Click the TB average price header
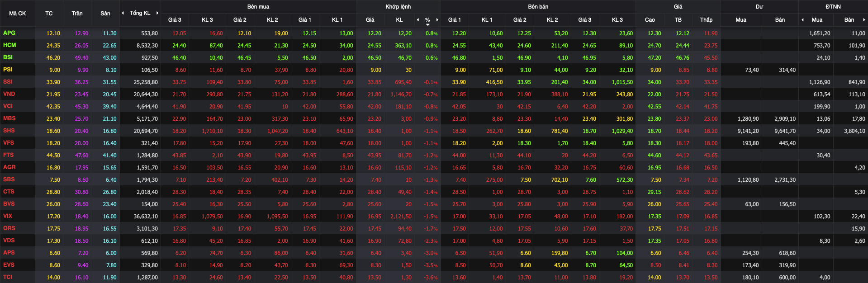868x283 pixels. tap(678, 20)
